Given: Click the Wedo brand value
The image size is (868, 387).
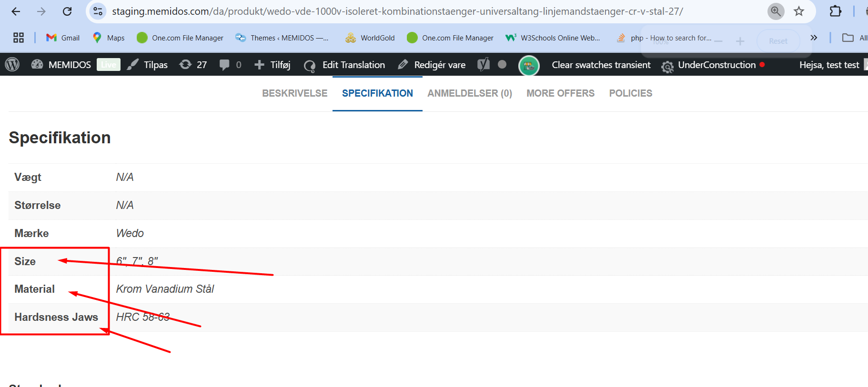Looking at the screenshot, I should (x=130, y=233).
